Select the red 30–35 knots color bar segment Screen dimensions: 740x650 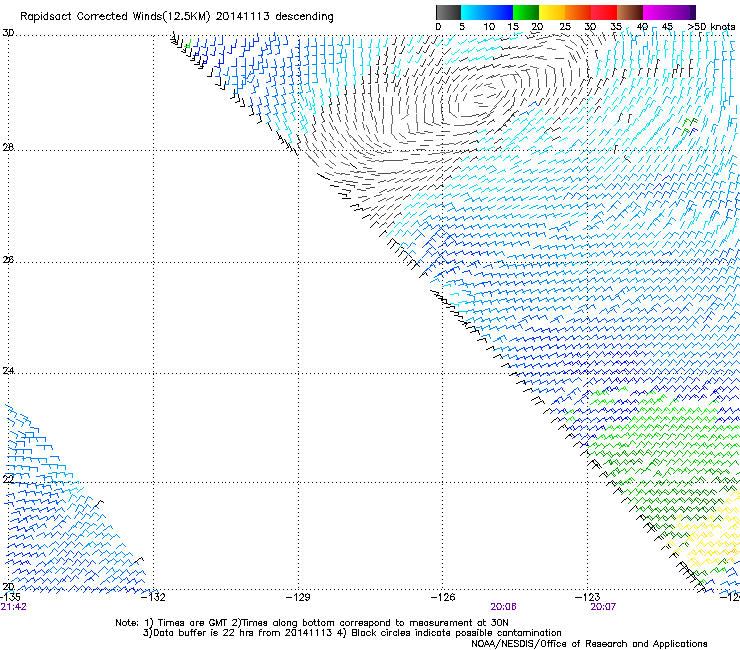click(604, 12)
